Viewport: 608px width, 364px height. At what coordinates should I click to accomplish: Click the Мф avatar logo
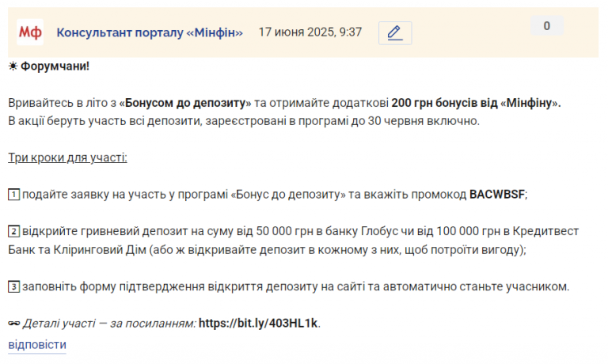pos(30,32)
